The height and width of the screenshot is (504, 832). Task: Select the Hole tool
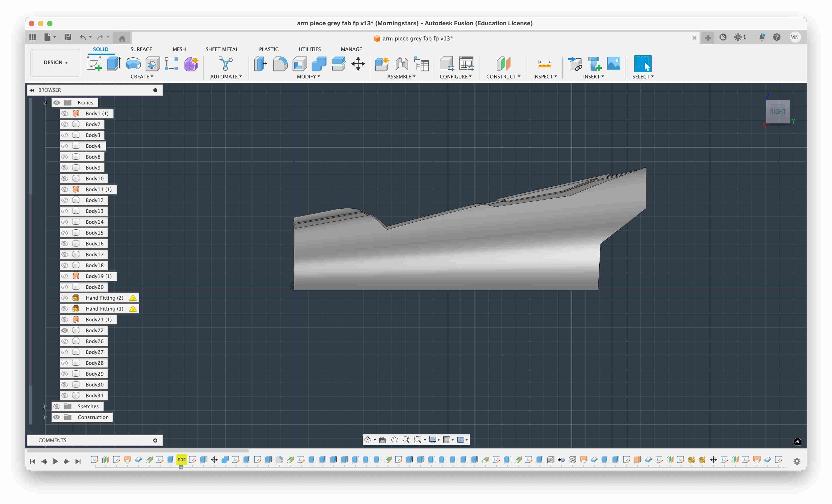coord(152,64)
